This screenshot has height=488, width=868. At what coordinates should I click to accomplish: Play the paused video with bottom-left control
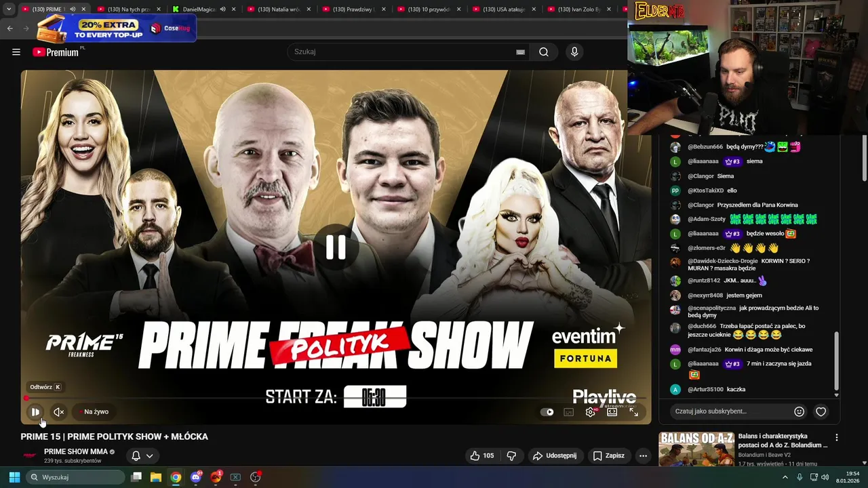[x=35, y=411]
